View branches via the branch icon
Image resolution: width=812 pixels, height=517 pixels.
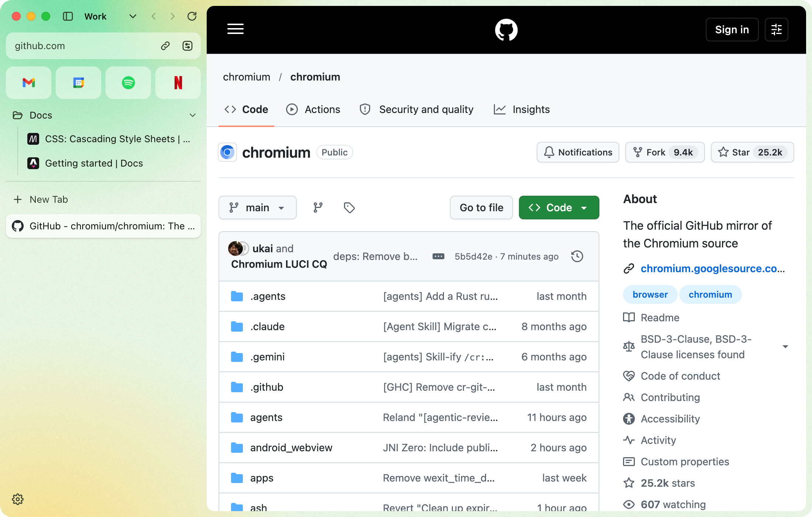tap(318, 208)
